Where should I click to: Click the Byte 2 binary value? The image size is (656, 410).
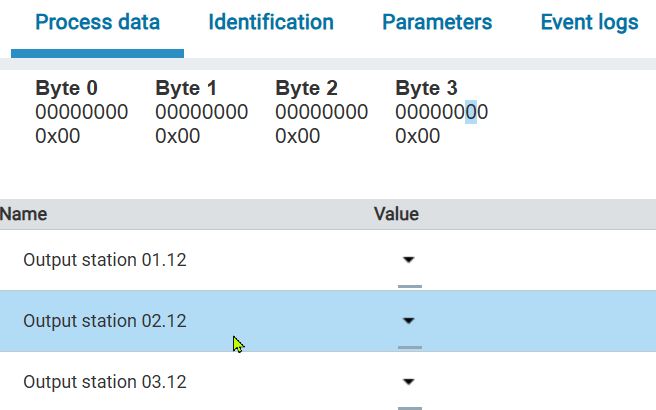coord(321,112)
